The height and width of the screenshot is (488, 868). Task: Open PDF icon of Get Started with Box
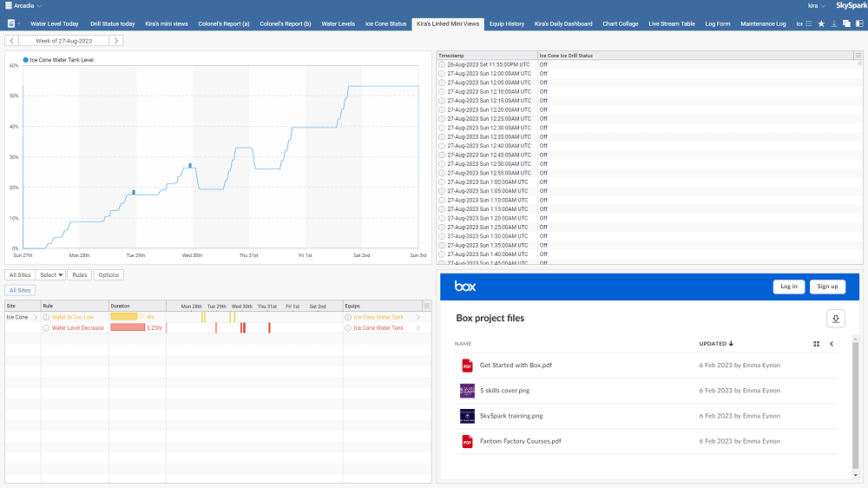[x=467, y=366]
